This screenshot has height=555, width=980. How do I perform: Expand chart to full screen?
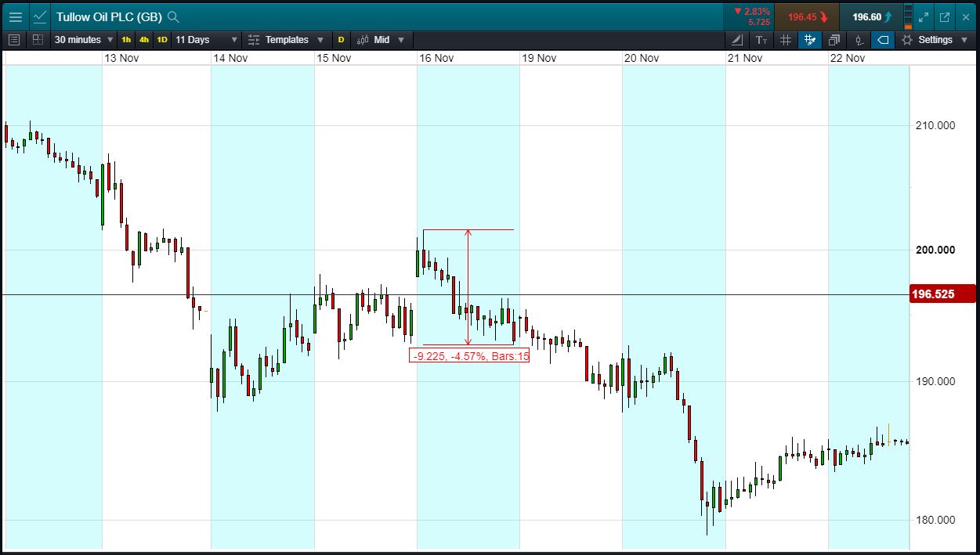[924, 16]
